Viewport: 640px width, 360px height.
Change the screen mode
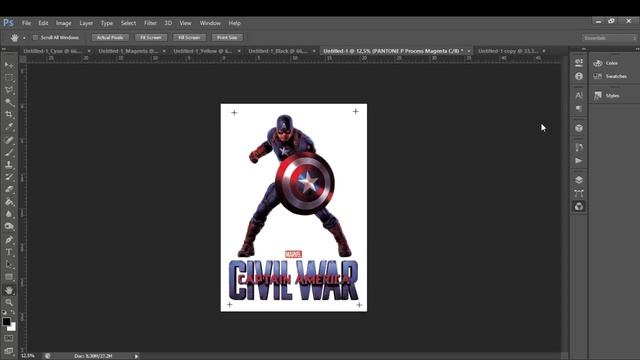pyautogui.click(x=9, y=351)
